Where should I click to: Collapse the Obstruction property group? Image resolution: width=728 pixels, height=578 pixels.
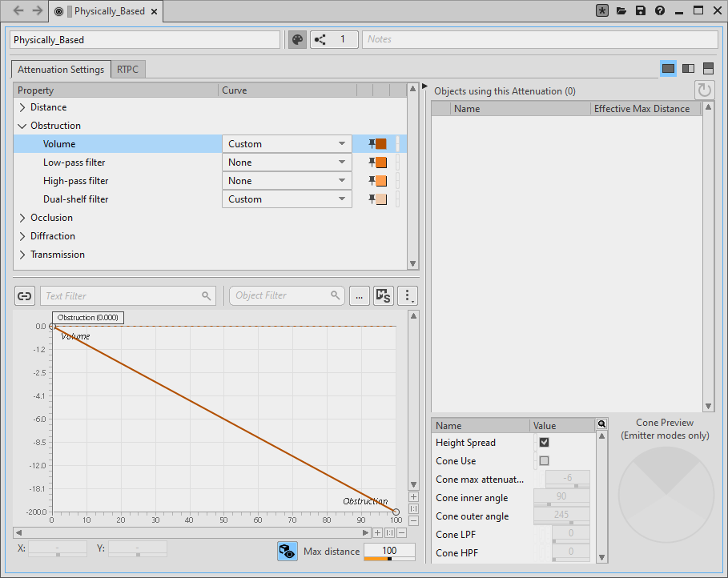click(22, 126)
